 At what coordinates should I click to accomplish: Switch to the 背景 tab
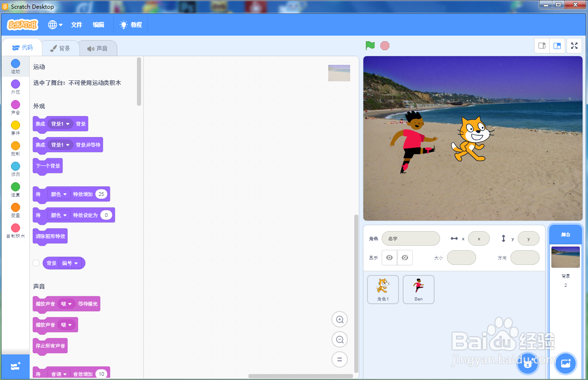60,48
